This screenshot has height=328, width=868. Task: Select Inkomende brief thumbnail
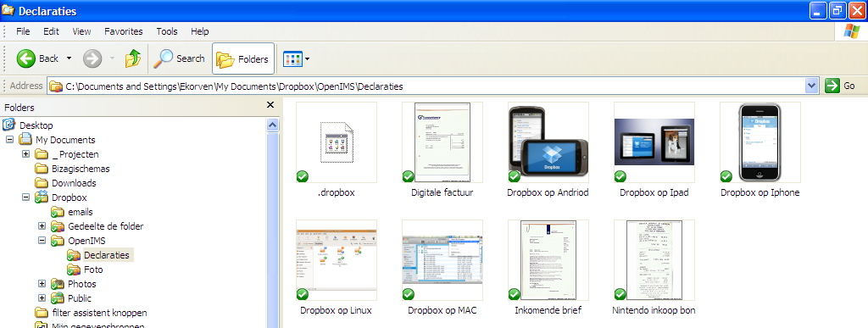click(x=548, y=260)
